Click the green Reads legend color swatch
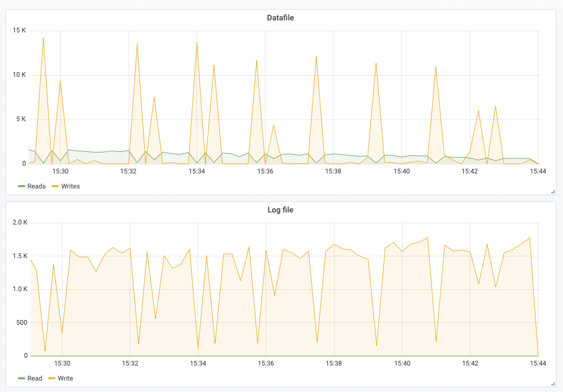Image resolution: width=563 pixels, height=392 pixels. pyautogui.click(x=22, y=186)
